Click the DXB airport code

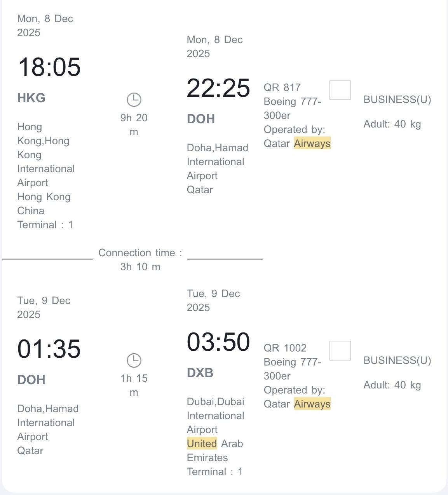coord(200,373)
